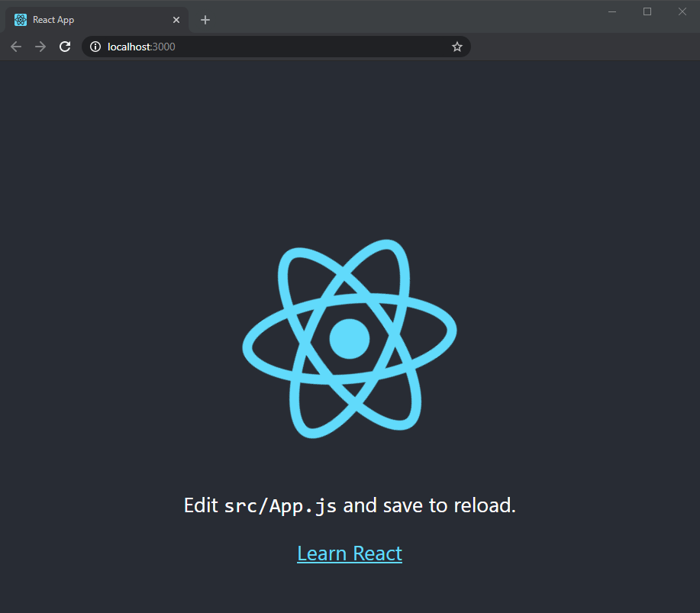Open the site information icon

(x=95, y=47)
